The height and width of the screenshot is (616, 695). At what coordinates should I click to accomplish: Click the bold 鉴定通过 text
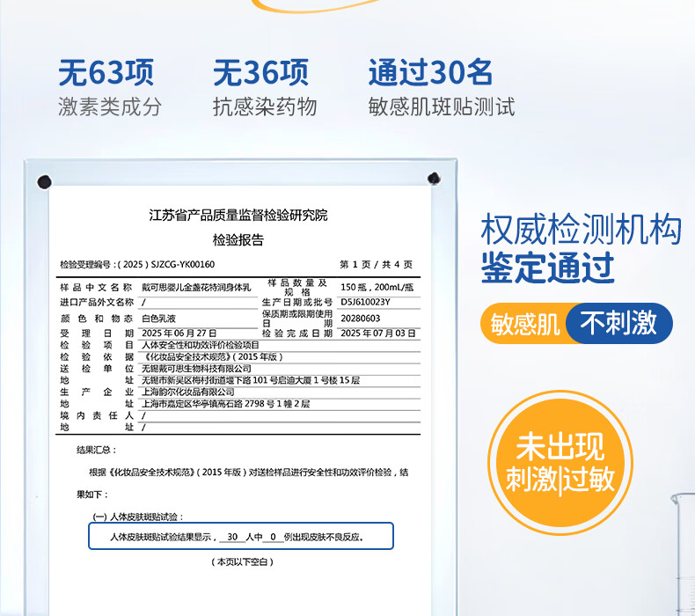(547, 268)
